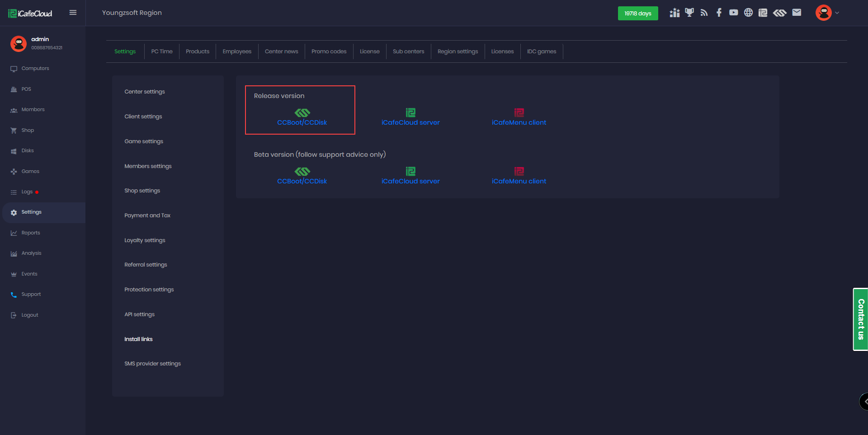Click the globe website icon
The height and width of the screenshot is (435, 868).
pyautogui.click(x=748, y=13)
